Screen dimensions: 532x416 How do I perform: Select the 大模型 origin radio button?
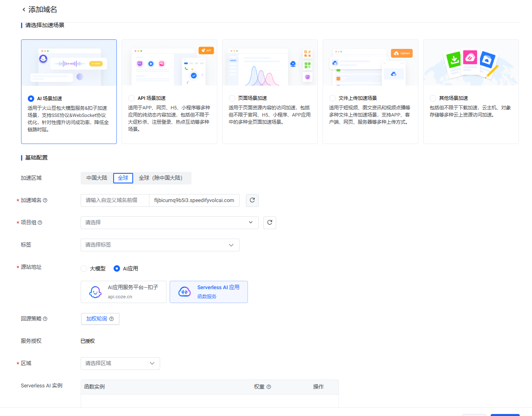click(x=84, y=268)
